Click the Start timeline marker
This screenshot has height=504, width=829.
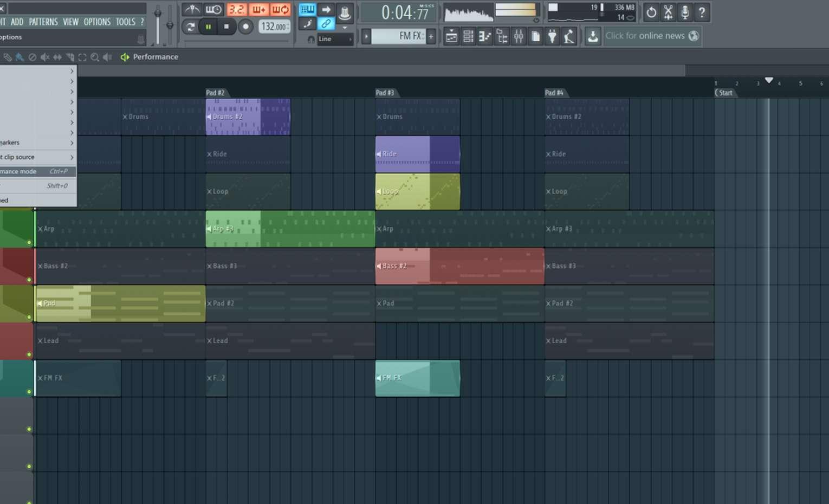tap(724, 93)
